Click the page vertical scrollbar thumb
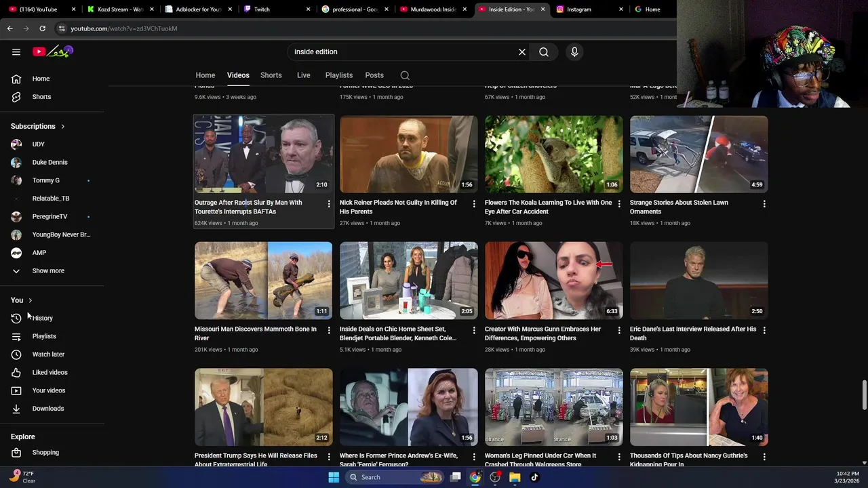The image size is (868, 488). click(x=864, y=395)
